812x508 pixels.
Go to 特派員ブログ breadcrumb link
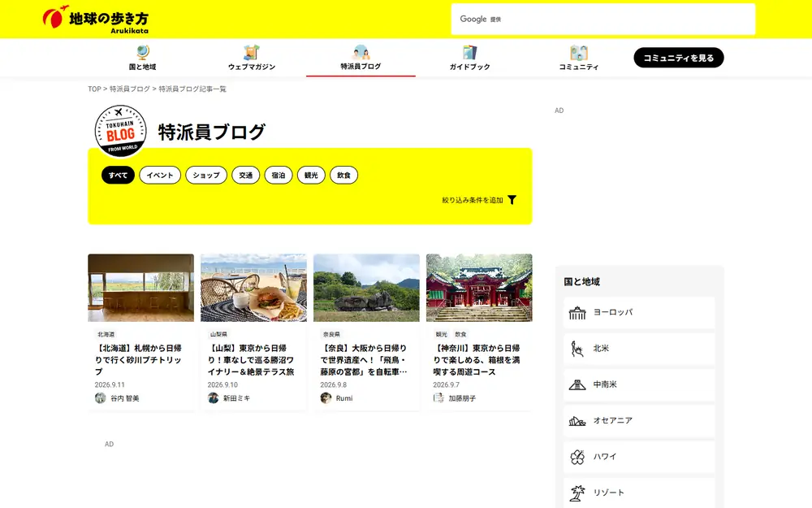[130, 89]
